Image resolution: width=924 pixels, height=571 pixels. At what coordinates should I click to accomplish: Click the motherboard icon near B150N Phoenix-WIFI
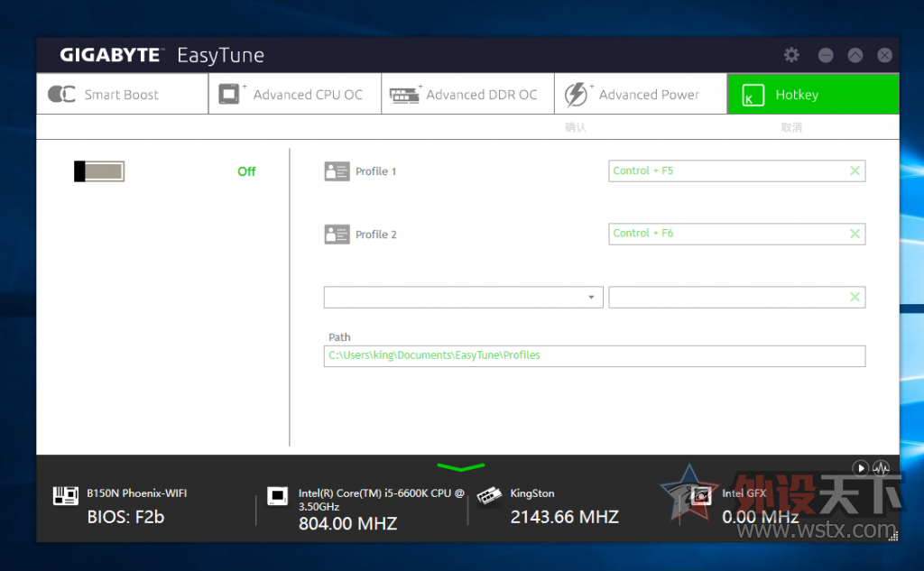(65, 495)
